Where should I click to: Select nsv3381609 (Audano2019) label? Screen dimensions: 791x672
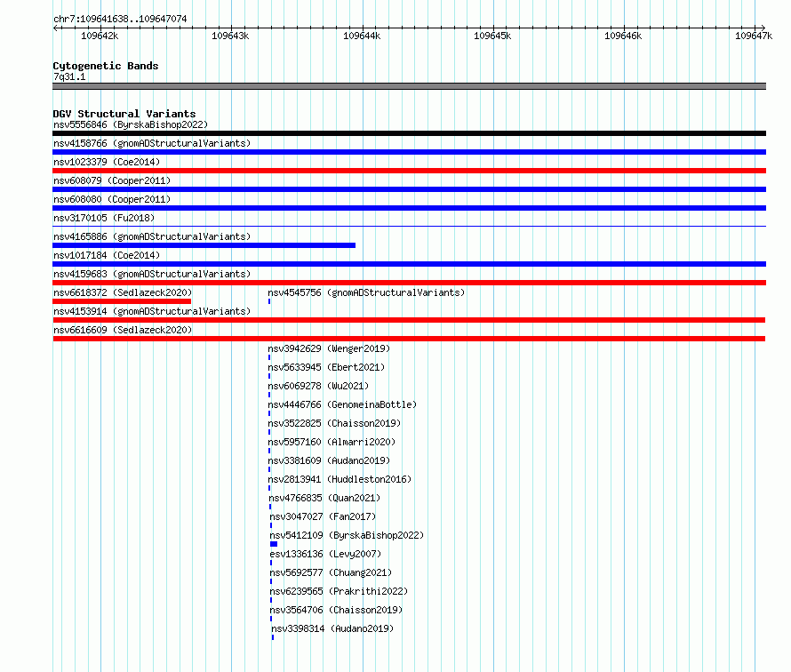point(329,460)
